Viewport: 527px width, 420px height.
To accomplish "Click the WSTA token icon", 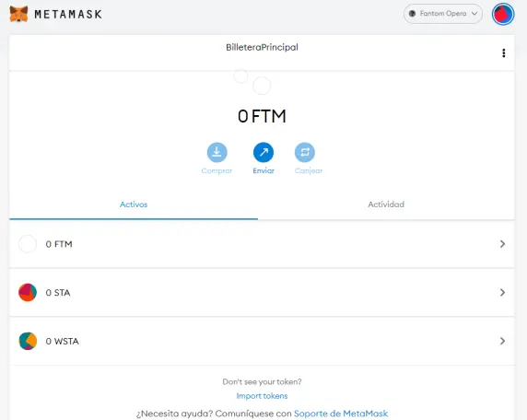I will (28, 341).
